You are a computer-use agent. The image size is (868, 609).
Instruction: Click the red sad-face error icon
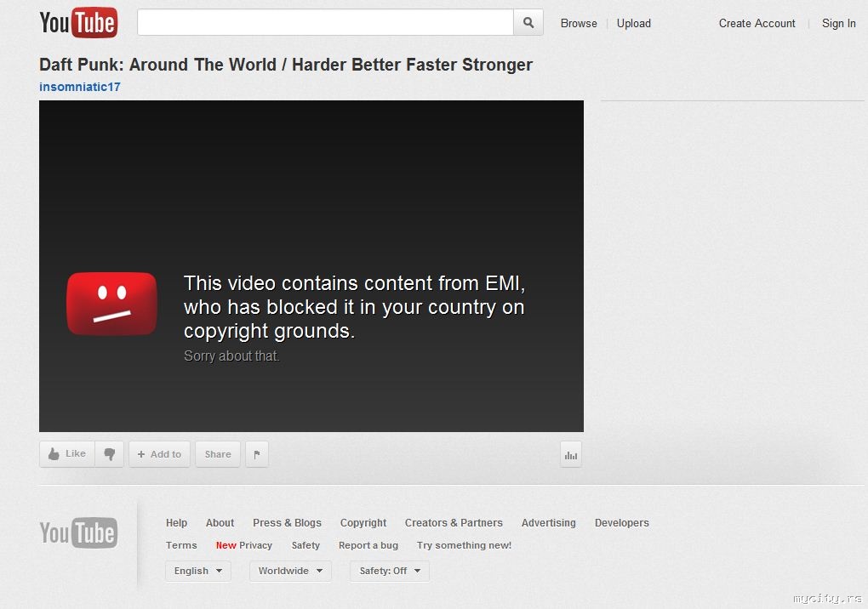click(111, 304)
